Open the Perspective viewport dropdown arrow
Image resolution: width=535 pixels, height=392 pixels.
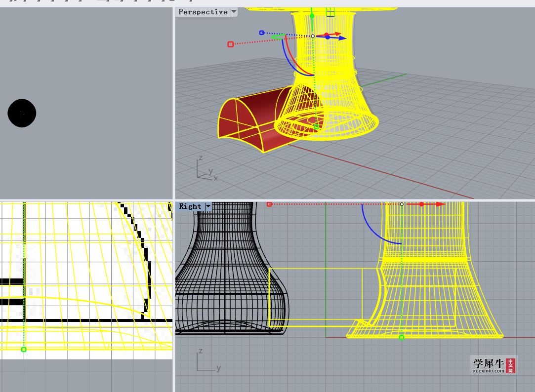[x=234, y=12]
